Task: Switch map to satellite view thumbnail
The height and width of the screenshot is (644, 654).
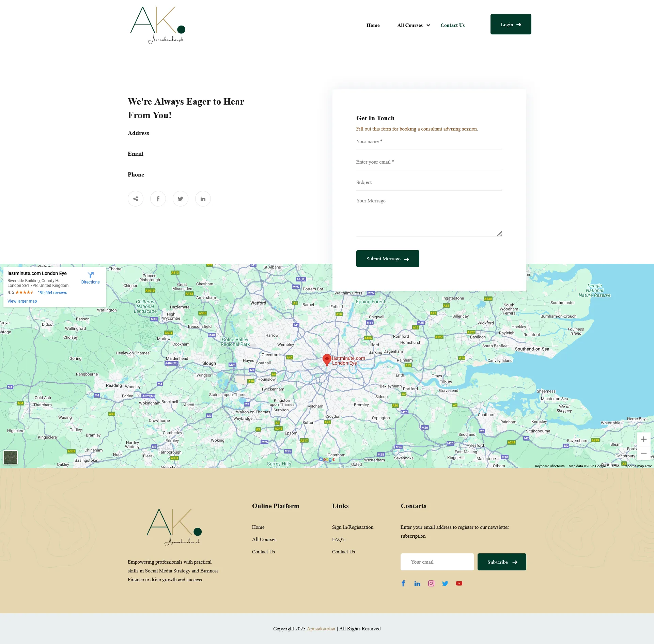Action: tap(11, 457)
